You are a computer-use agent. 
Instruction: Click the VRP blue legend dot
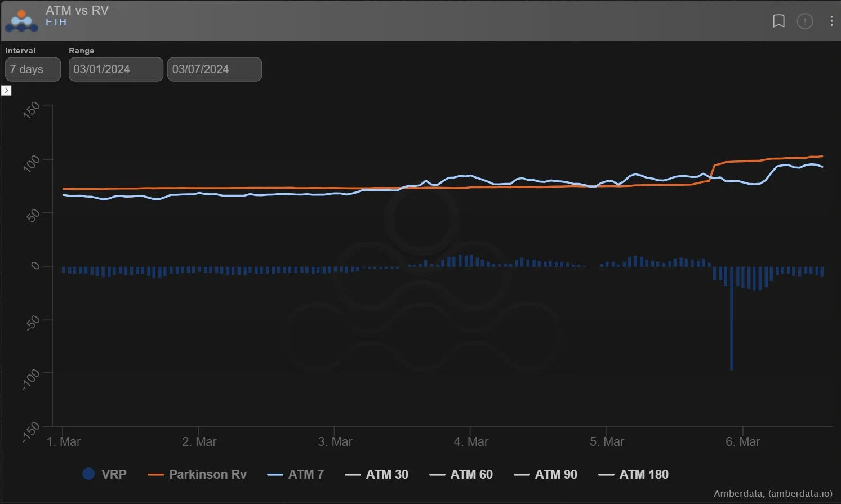[88, 474]
